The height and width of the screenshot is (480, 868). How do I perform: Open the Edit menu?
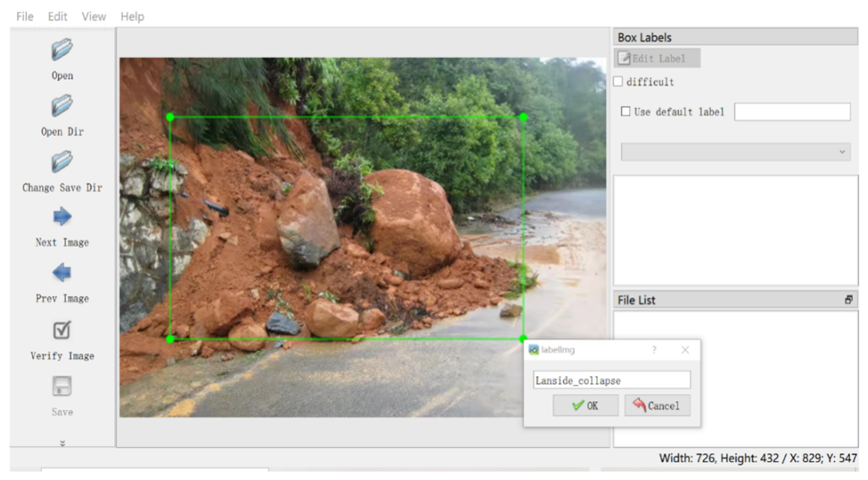point(57,16)
